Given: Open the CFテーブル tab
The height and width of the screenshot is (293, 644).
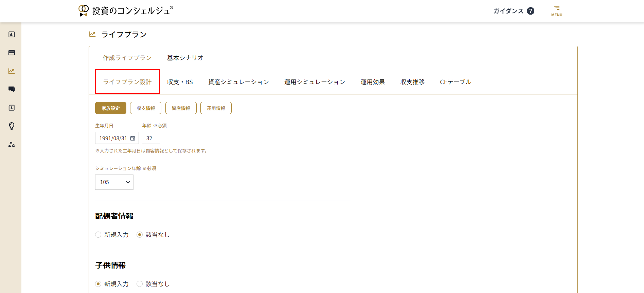Looking at the screenshot, I should [455, 82].
